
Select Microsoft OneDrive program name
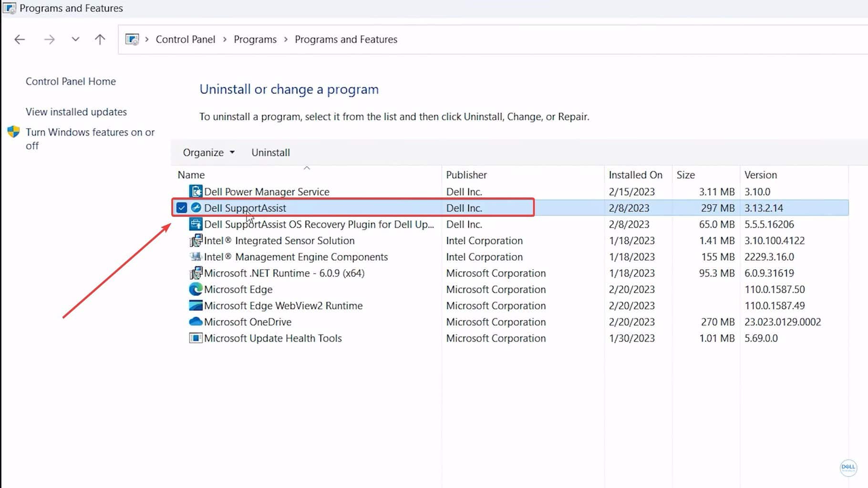point(248,322)
